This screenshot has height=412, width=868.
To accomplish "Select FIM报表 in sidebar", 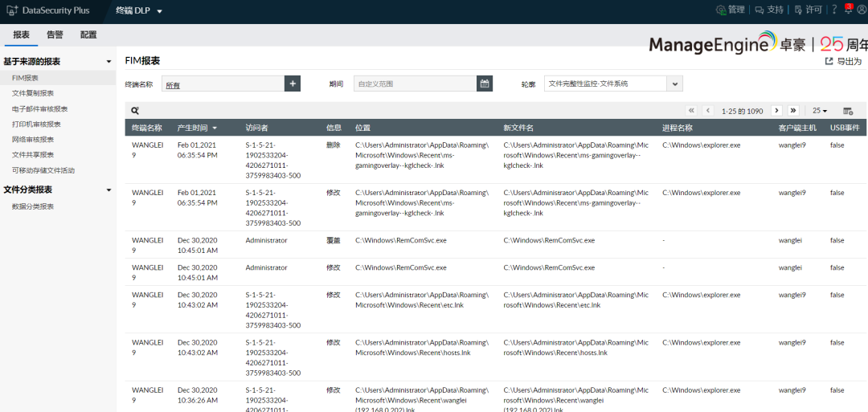I will [25, 78].
